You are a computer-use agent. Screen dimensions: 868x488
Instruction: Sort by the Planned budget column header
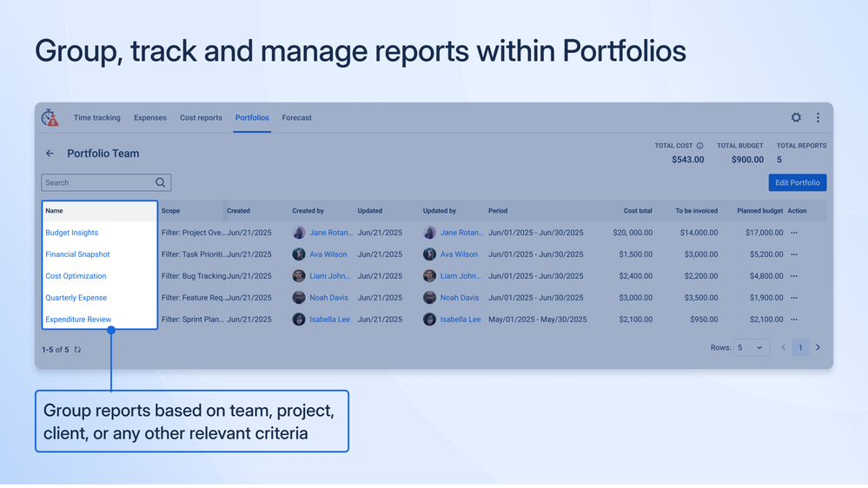point(760,211)
